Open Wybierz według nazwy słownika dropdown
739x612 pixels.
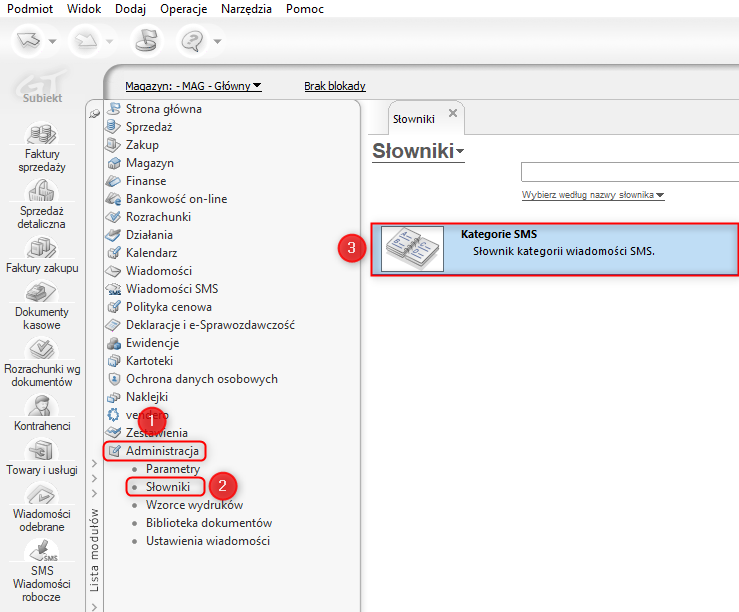[x=593, y=195]
